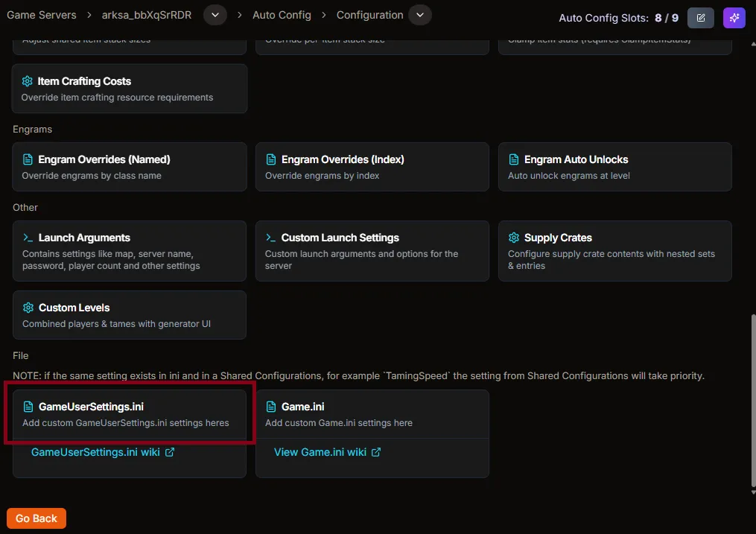The height and width of the screenshot is (534, 756).
Task: Select the file icon on Game.ini card
Action: click(271, 406)
